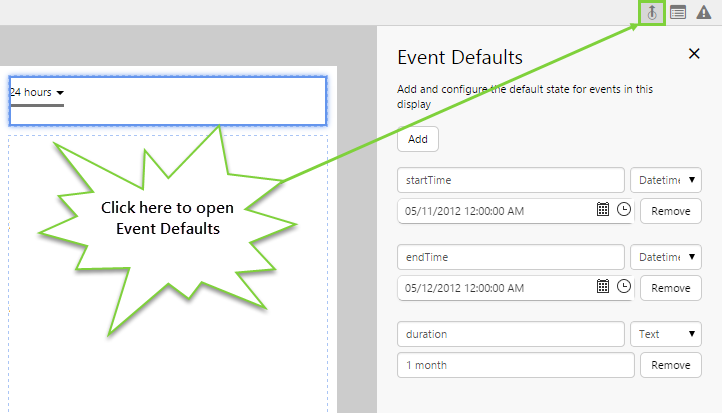Expand the startTime Datetime type dropdown
The width and height of the screenshot is (723, 413).
(x=666, y=180)
